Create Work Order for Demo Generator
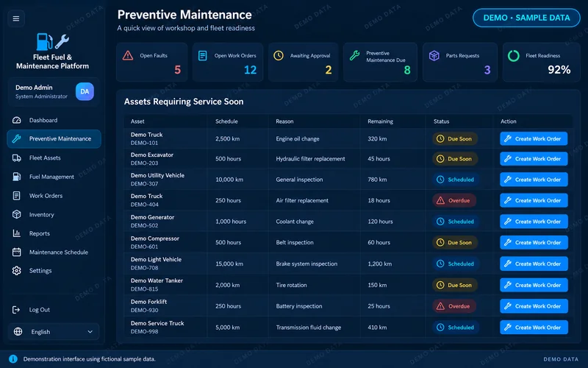This screenshot has height=368, width=588. (534, 222)
